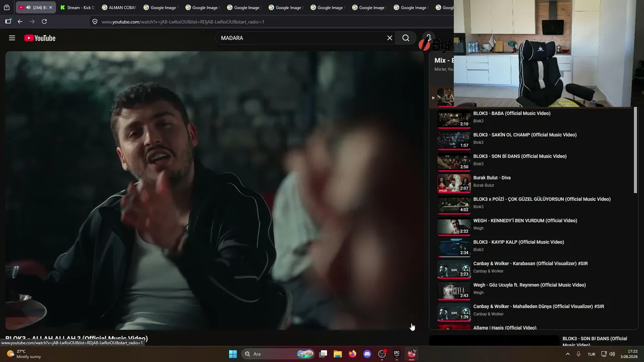
Task: Play WEGH - KENNEDY'İ BEN VURDUM
Action: point(525,221)
